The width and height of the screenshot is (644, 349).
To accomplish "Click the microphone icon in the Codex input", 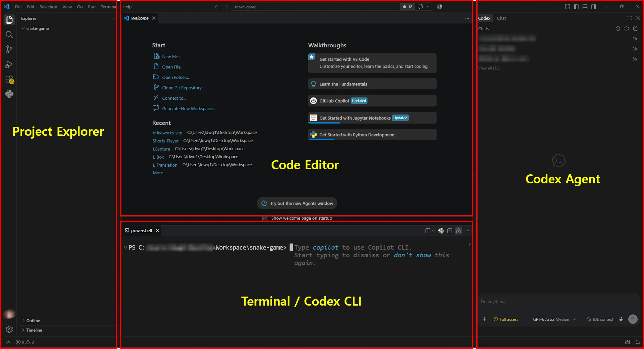I will pyautogui.click(x=621, y=319).
